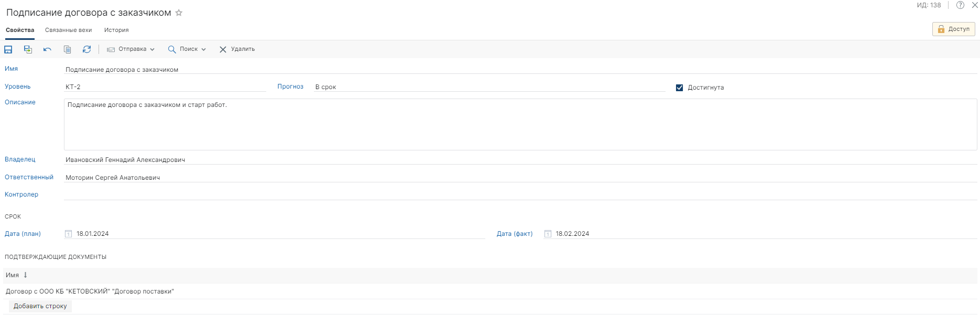Click the Save icon in toolbar
Image resolution: width=980 pixels, height=315 pixels.
(x=8, y=49)
